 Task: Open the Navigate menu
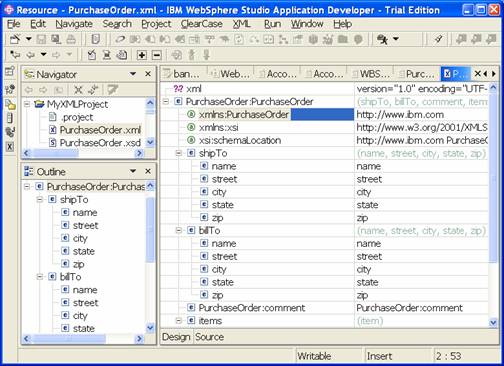pos(74,24)
